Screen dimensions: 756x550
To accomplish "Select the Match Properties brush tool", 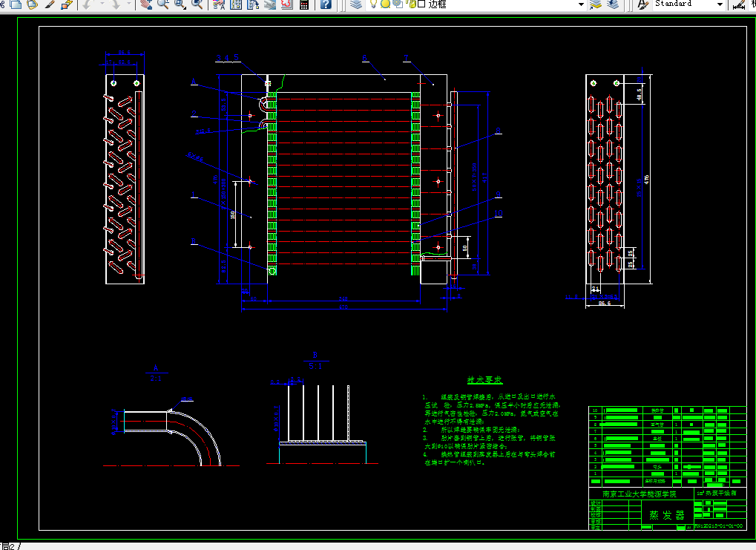I will coord(50,4).
